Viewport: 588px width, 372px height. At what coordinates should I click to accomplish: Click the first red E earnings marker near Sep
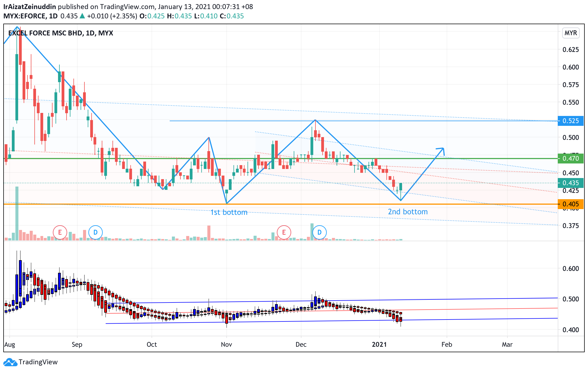(x=60, y=232)
